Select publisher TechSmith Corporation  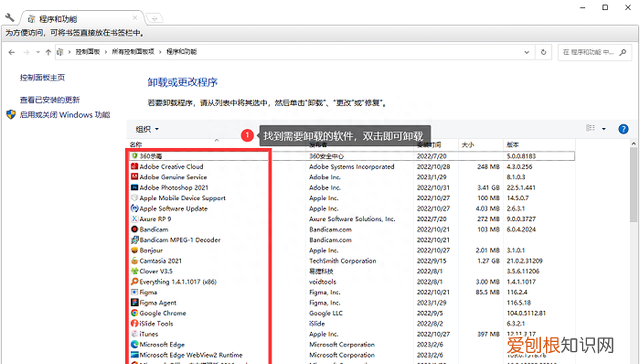(342, 261)
